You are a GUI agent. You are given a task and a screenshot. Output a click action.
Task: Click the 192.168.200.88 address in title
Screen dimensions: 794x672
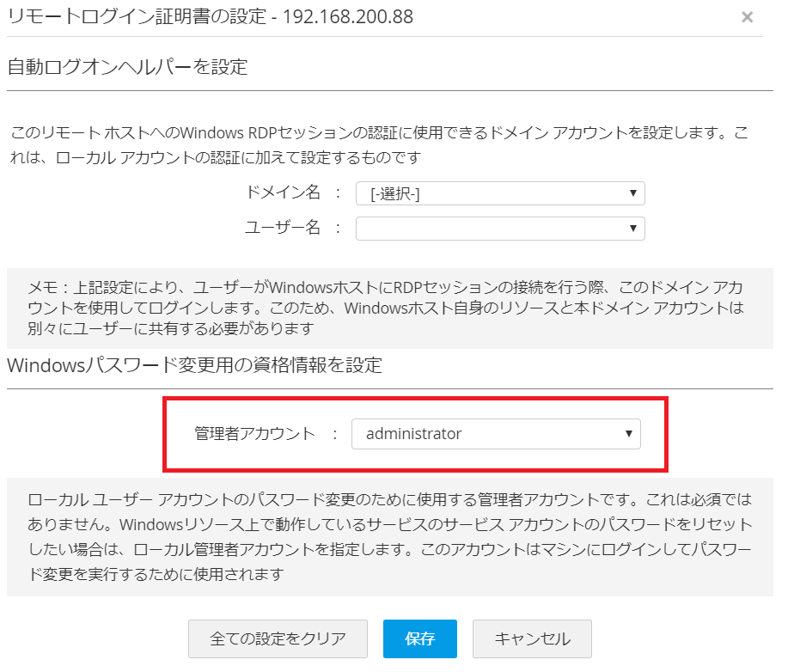(337, 16)
